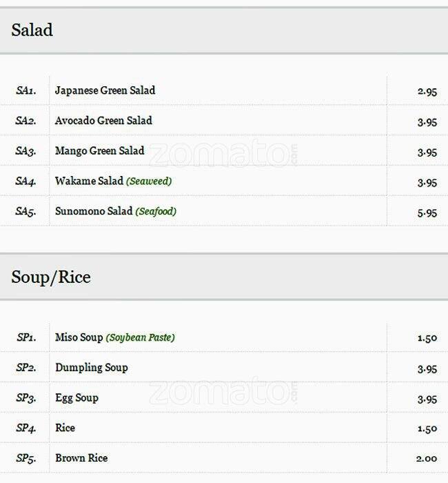Click the SP1 item code
The height and width of the screenshot is (483, 448).
[x=26, y=337]
